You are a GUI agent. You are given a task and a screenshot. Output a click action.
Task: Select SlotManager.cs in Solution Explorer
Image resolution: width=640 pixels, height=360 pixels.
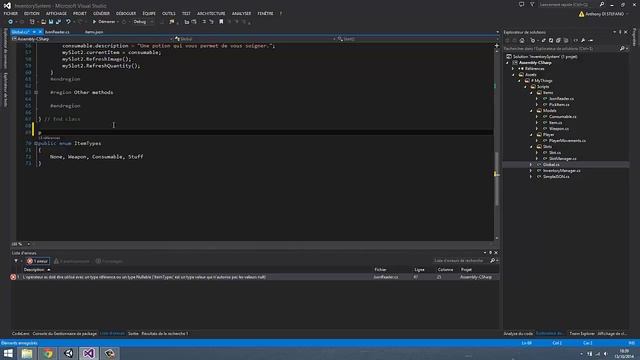562,159
